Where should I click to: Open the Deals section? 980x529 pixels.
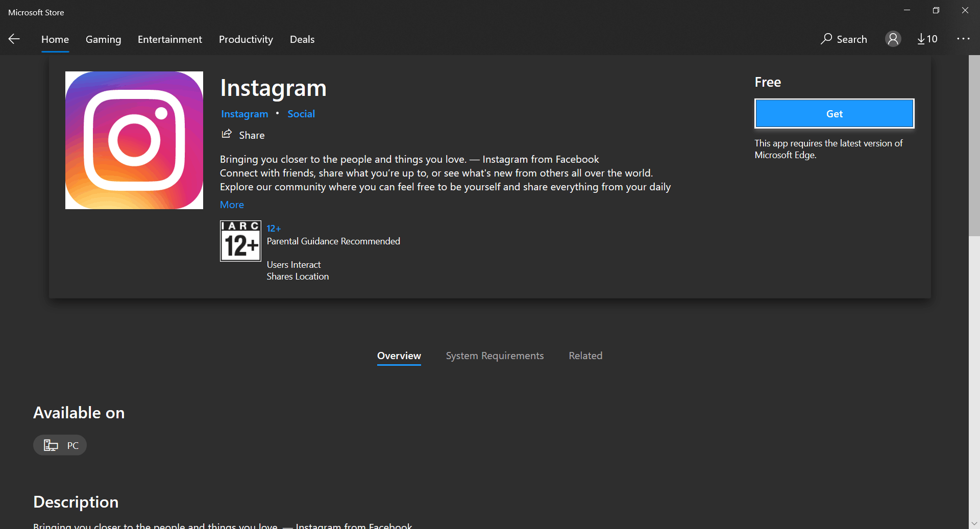pos(302,39)
